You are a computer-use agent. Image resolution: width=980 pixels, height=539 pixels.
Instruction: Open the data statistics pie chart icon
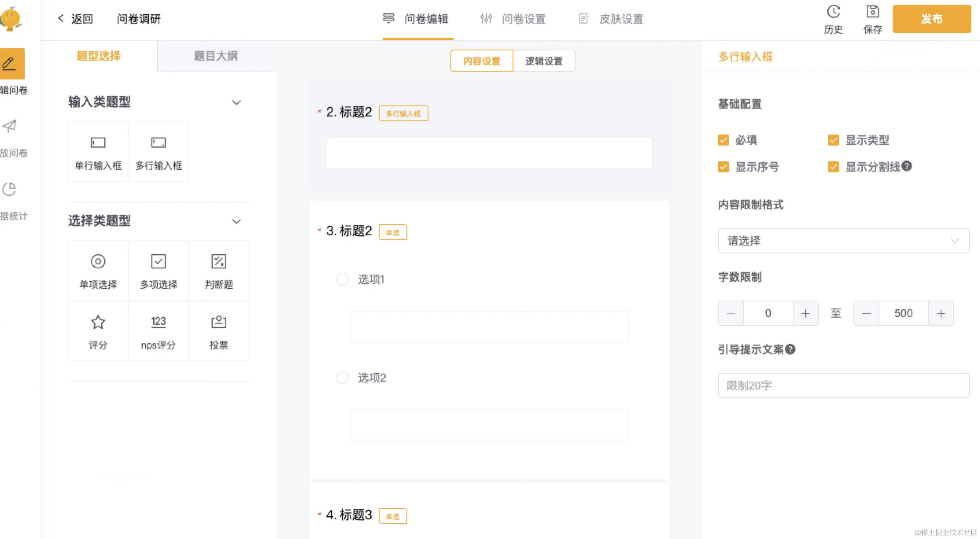point(9,189)
